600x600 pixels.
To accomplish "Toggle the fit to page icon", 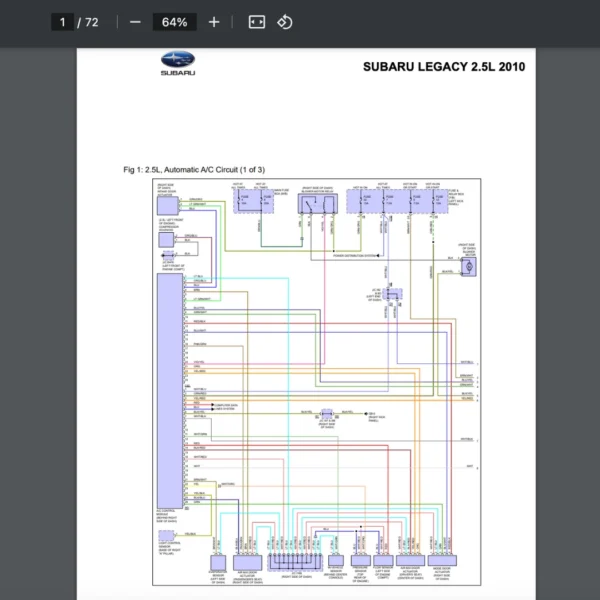I will (257, 22).
